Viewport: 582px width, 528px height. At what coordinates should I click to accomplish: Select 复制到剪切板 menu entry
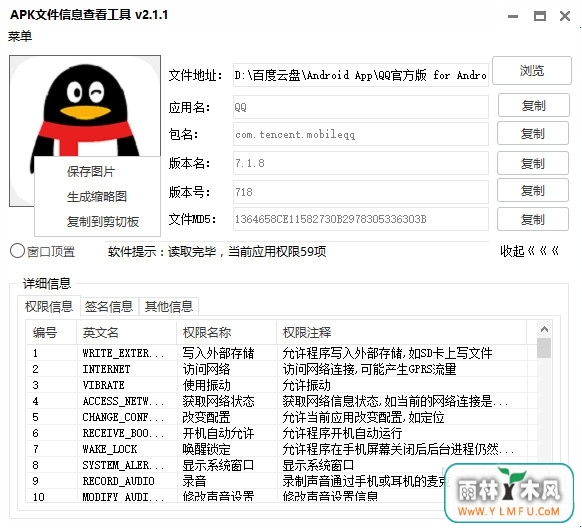click(x=103, y=222)
